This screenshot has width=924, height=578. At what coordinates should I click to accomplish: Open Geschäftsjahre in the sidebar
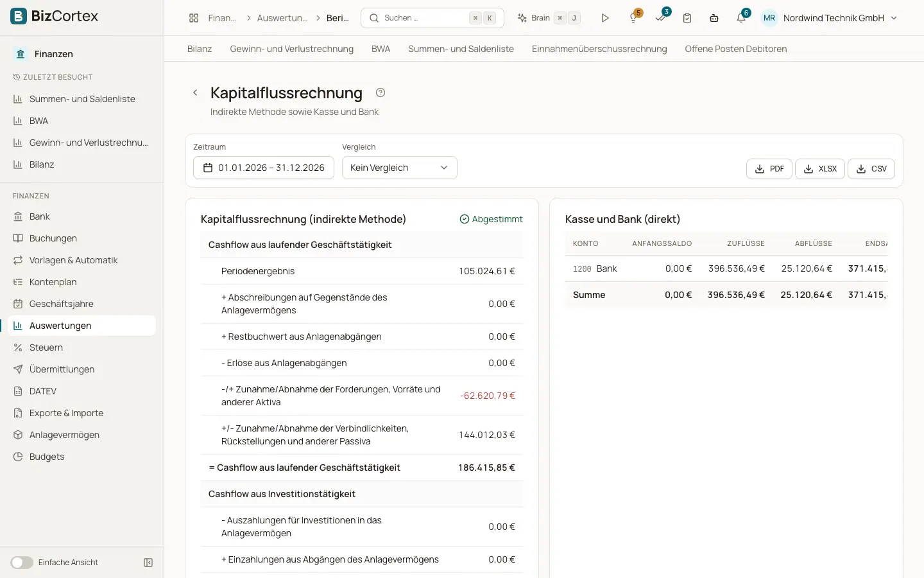coord(82,304)
